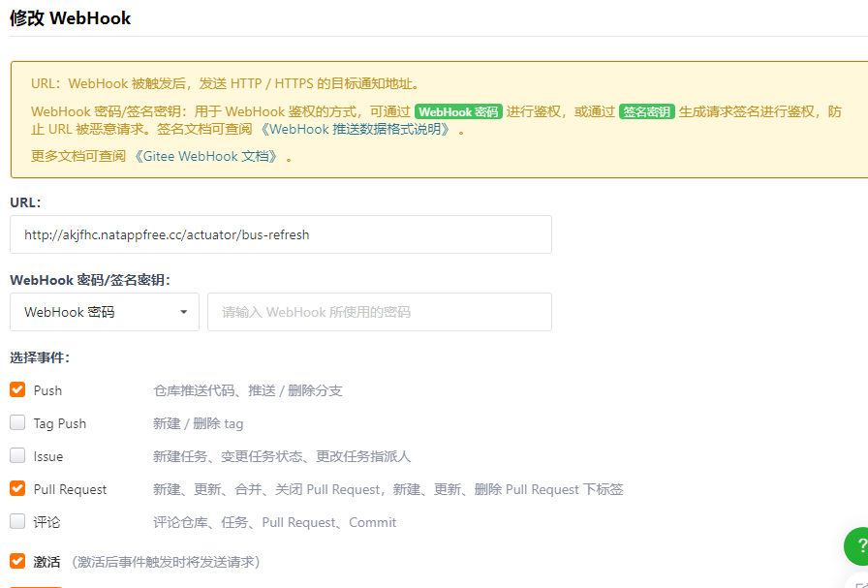This screenshot has width=868, height=588.
Task: Enable the 评论 event checkbox
Action: coord(17,521)
